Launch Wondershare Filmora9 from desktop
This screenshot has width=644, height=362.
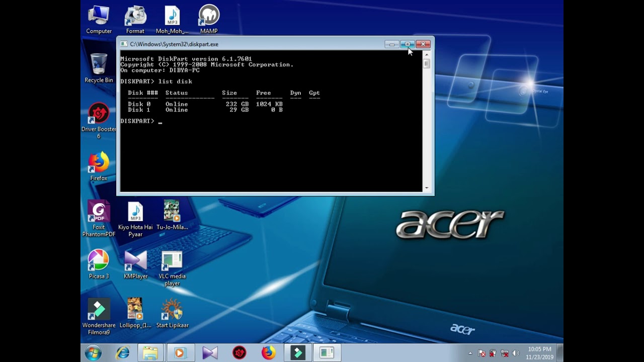pyautogui.click(x=99, y=317)
